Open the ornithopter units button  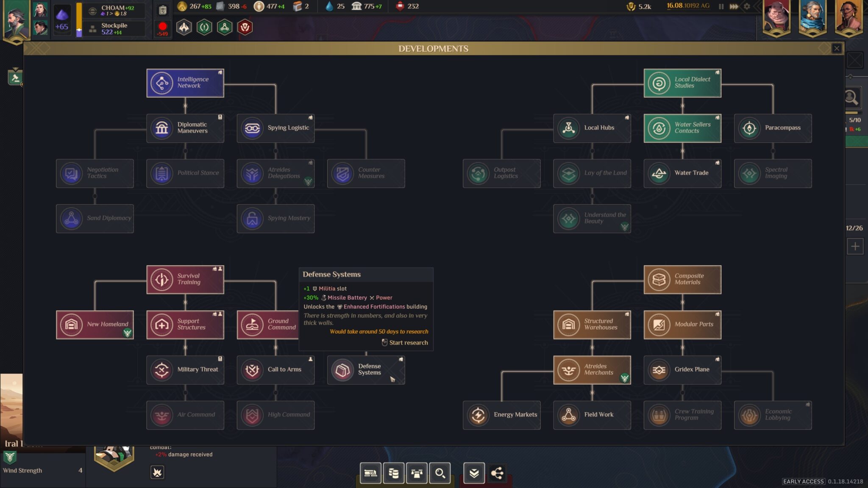417,473
